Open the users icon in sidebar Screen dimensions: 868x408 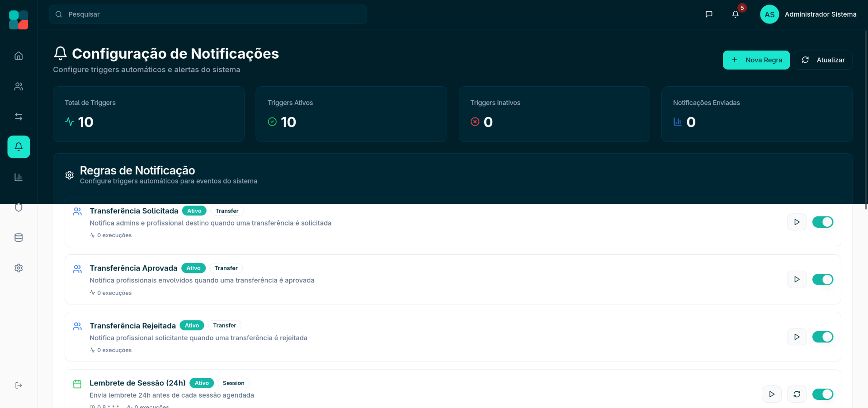(x=19, y=86)
